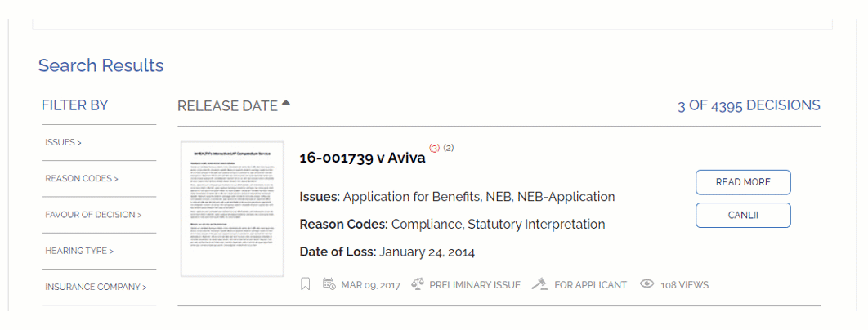Click the scales icon next to Preliminary Issue
Image resolution: width=868 pixels, height=330 pixels.
point(418,284)
